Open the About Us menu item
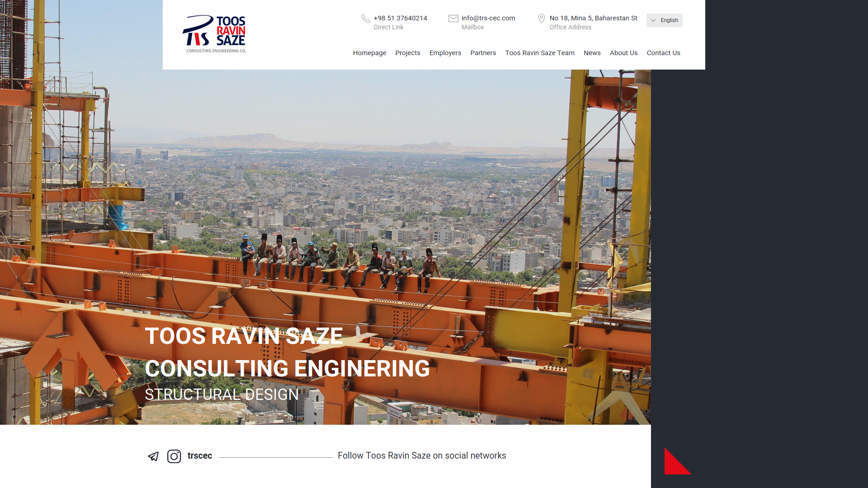868x488 pixels. click(623, 53)
